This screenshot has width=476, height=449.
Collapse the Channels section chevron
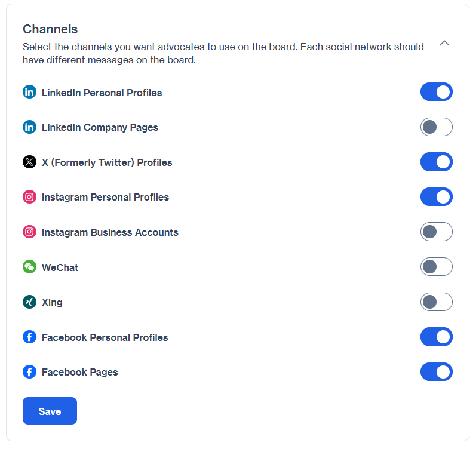444,43
